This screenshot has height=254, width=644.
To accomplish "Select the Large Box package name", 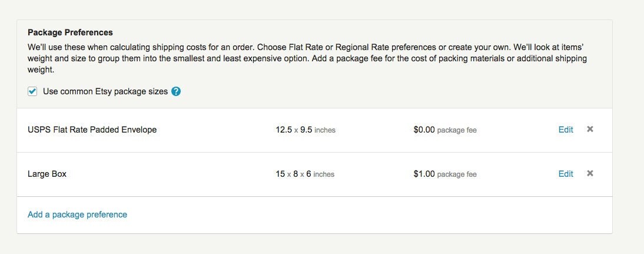I will [47, 174].
